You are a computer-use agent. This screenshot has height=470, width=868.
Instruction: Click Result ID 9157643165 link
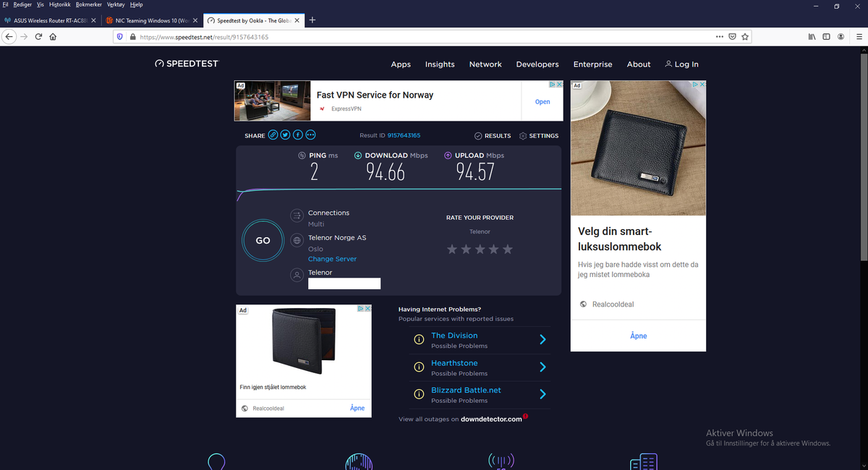[404, 135]
